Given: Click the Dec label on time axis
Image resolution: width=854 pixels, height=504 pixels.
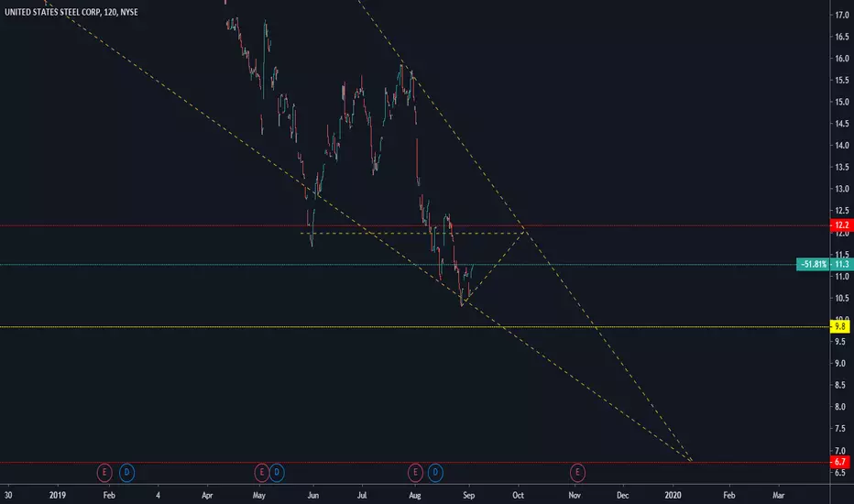Looking at the screenshot, I should coord(622,495).
